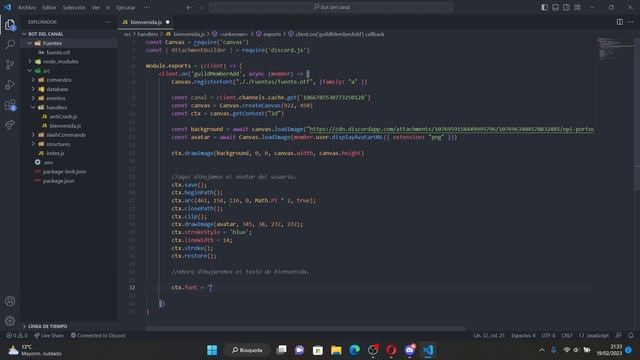Open the Archivo menu
The height and width of the screenshot is (360, 640).
[27, 7]
